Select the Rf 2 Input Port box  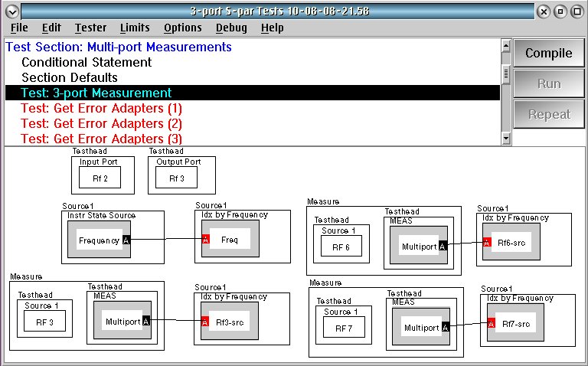coord(100,178)
